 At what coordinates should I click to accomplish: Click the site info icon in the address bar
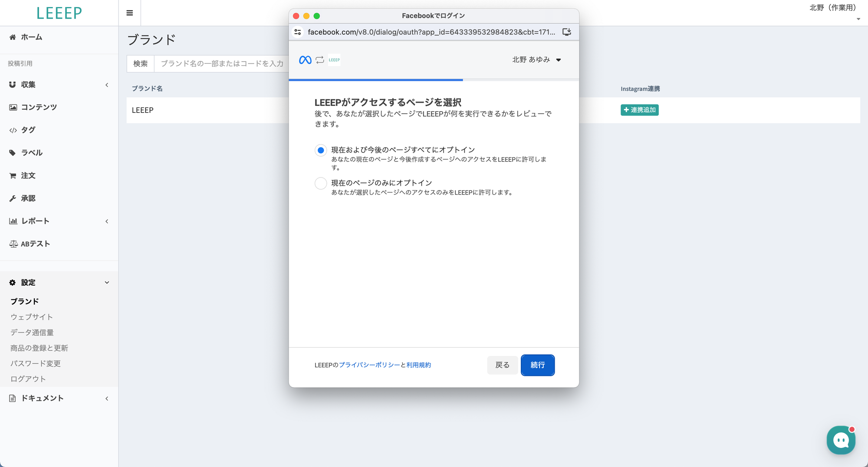pyautogui.click(x=298, y=32)
